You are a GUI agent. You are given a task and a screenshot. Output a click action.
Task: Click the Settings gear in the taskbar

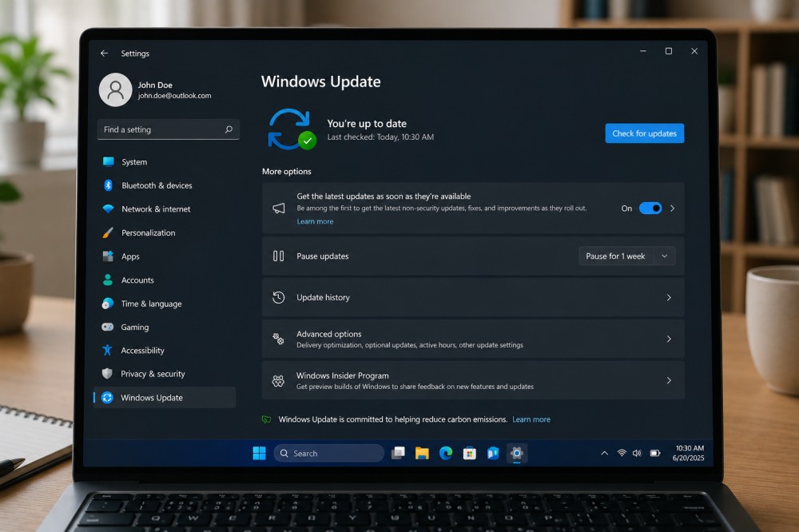pos(517,453)
